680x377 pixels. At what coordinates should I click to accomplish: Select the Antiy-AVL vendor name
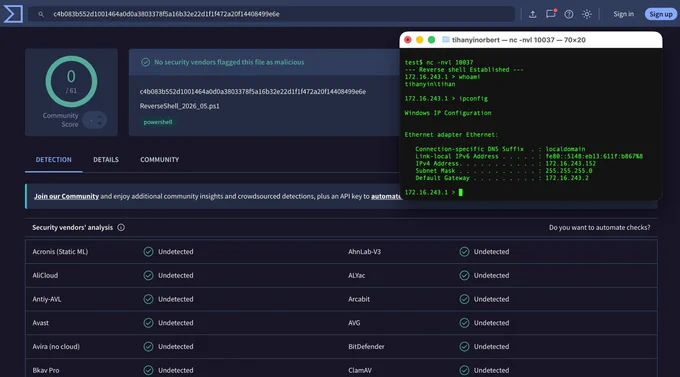(47, 299)
